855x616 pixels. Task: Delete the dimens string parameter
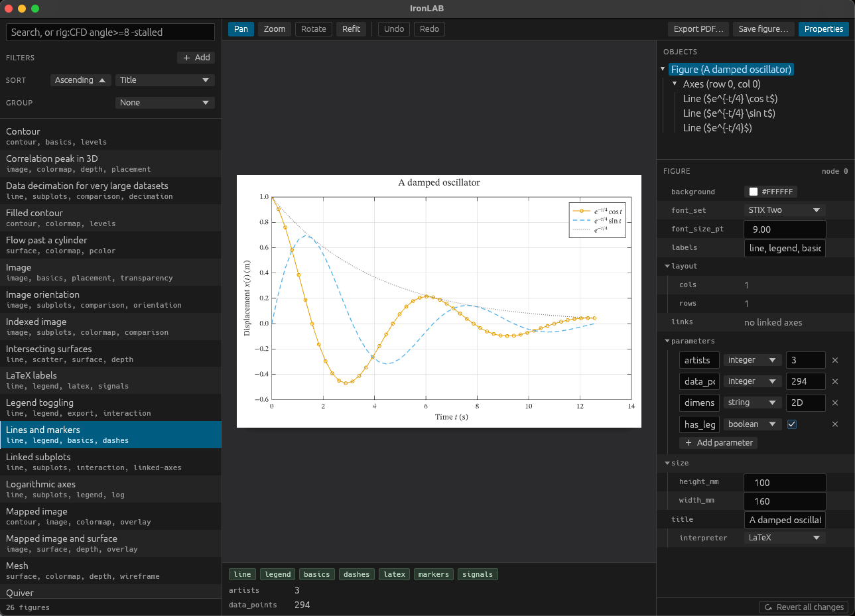click(835, 402)
